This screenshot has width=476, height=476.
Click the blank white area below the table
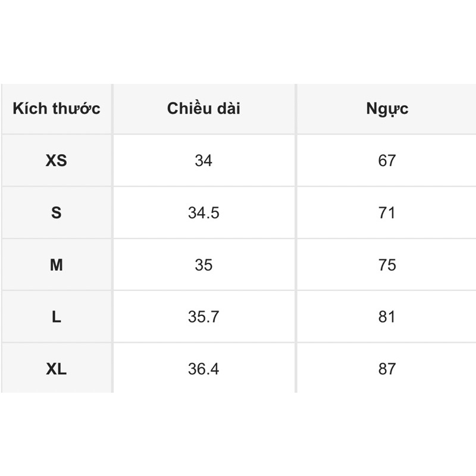238,434
